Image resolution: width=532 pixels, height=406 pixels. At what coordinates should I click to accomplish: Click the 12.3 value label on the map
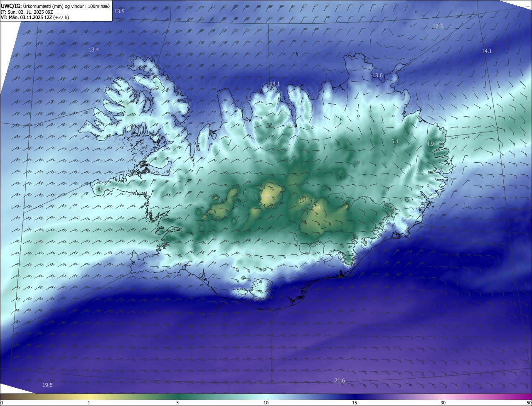(438, 27)
